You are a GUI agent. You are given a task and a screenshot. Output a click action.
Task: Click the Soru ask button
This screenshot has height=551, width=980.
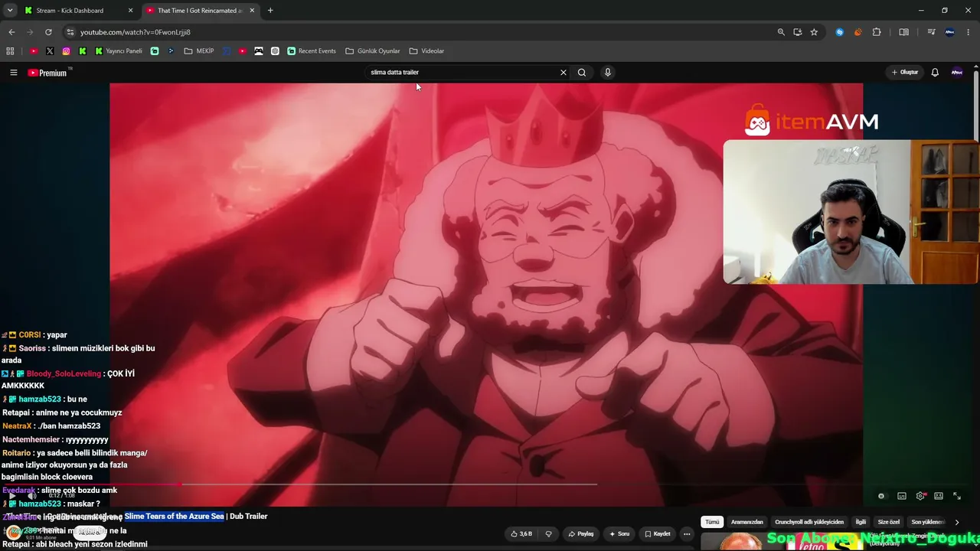pos(619,534)
